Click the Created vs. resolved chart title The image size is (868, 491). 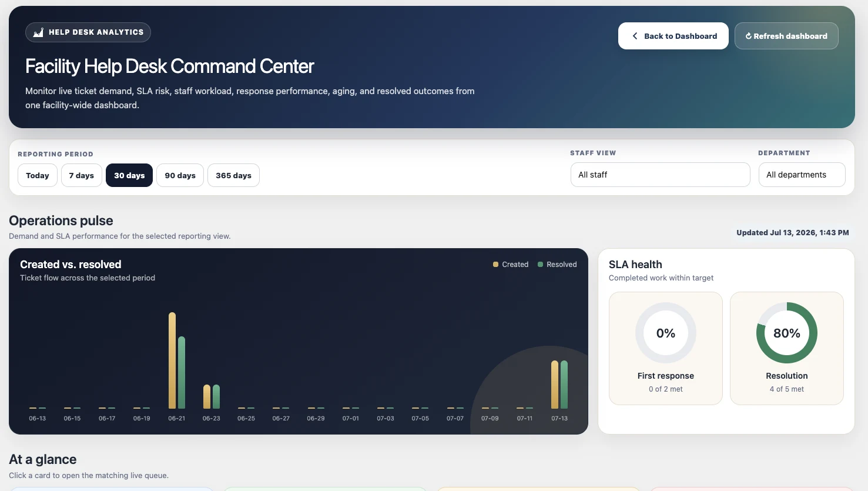[71, 265]
